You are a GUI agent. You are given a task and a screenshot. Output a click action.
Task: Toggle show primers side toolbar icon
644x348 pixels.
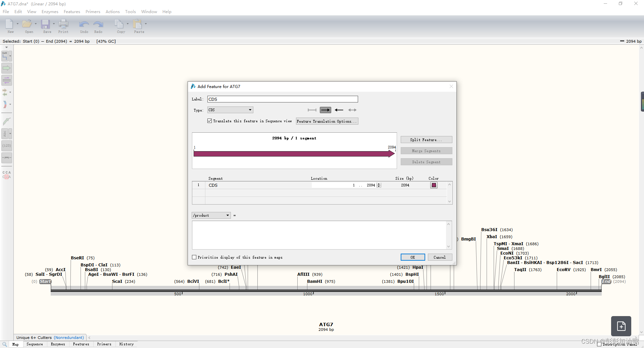click(x=7, y=80)
